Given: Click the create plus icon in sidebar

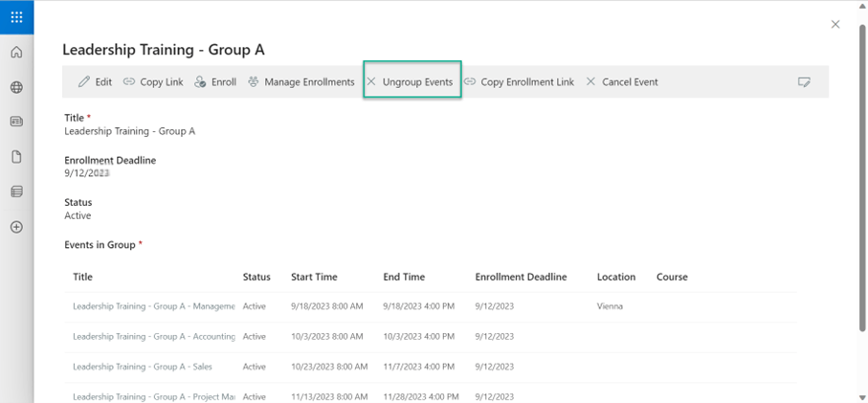Looking at the screenshot, I should click(16, 228).
